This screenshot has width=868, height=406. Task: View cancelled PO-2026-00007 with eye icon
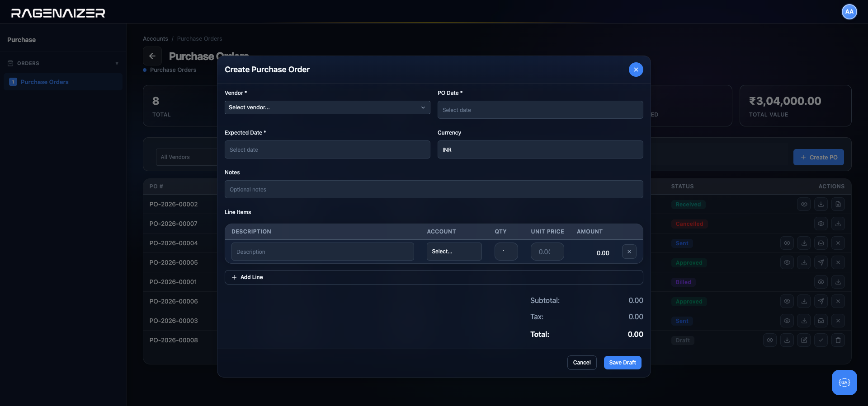click(821, 224)
